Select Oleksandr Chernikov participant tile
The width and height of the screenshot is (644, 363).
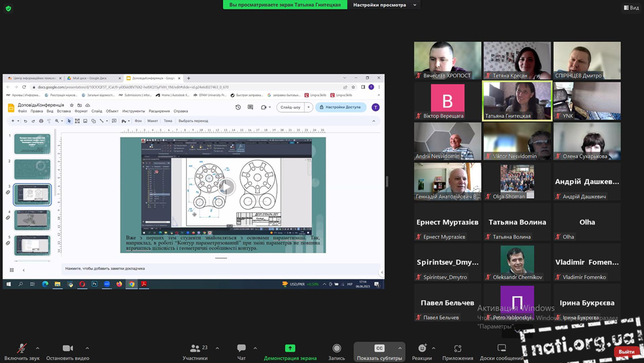517,262
